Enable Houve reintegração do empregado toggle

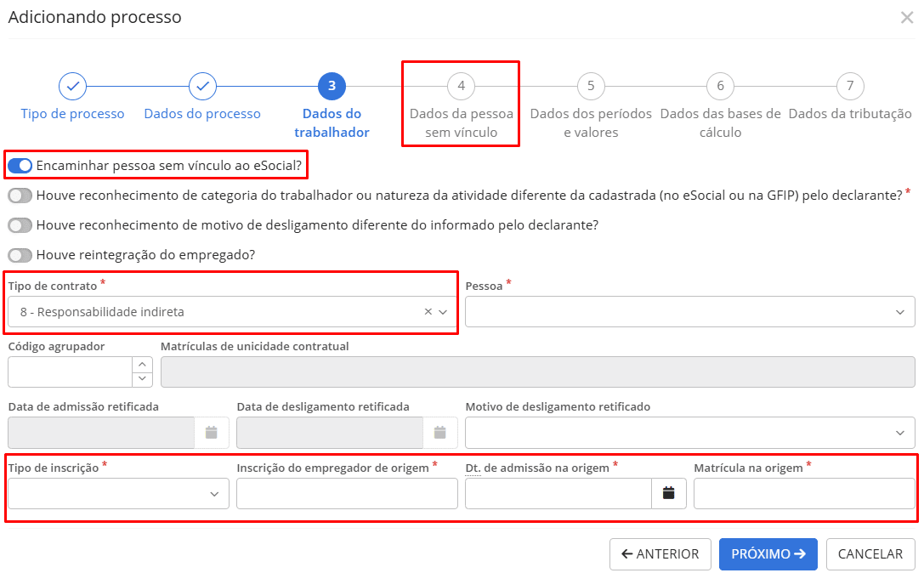tap(18, 254)
